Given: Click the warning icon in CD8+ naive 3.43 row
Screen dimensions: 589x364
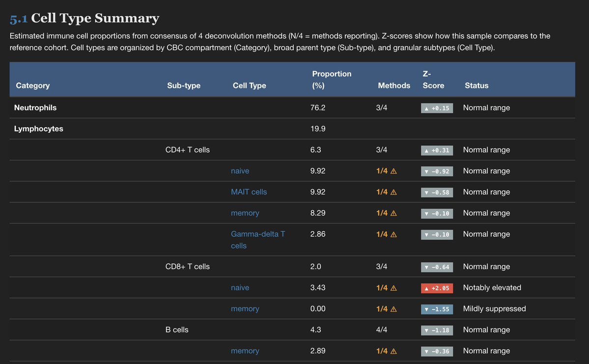Looking at the screenshot, I should (x=393, y=288).
